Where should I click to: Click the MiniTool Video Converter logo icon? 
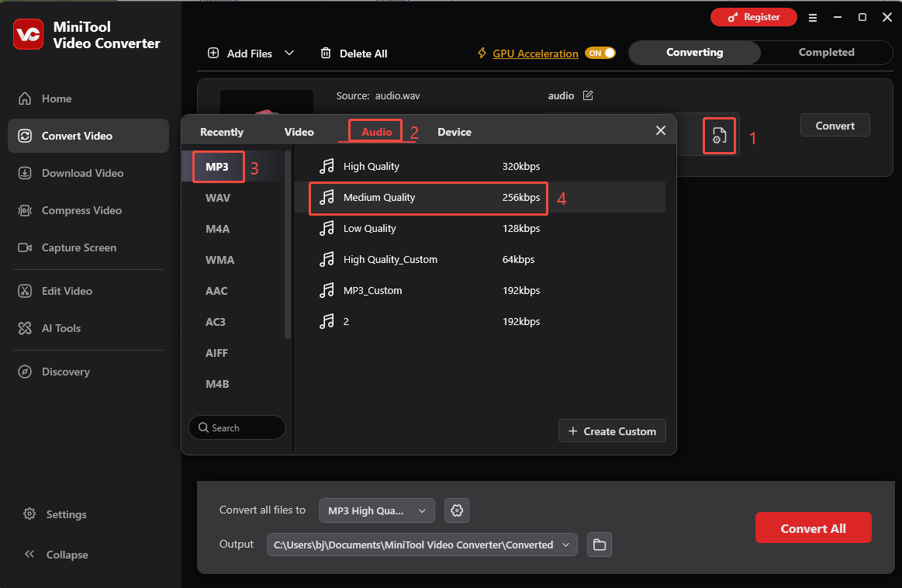pyautogui.click(x=28, y=35)
